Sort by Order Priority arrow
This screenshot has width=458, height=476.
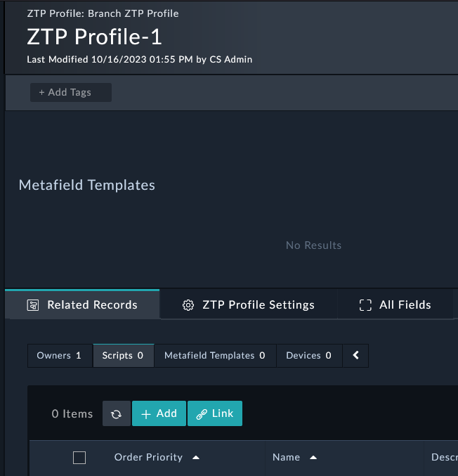[x=196, y=458]
